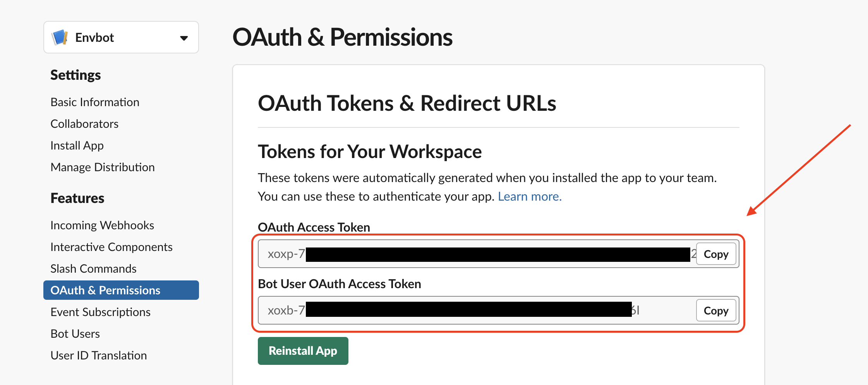Click the Bot User OAuth token field
The width and height of the screenshot is (868, 385).
[x=476, y=311]
